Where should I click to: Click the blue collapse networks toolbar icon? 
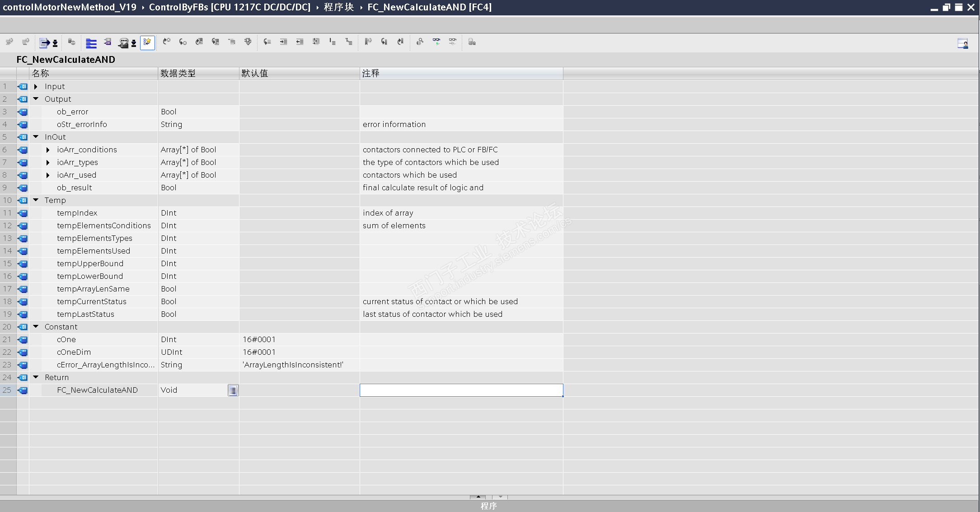coord(91,43)
